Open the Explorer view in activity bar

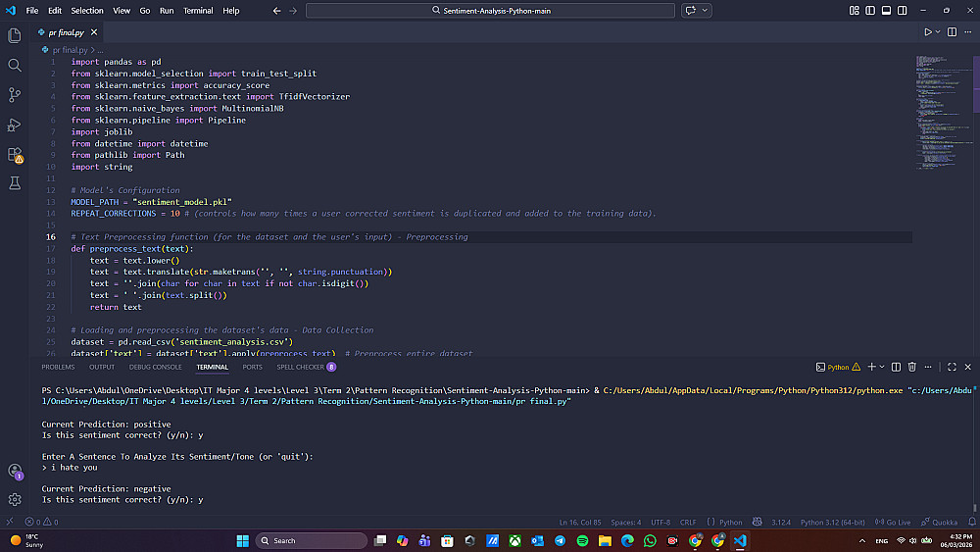click(15, 35)
